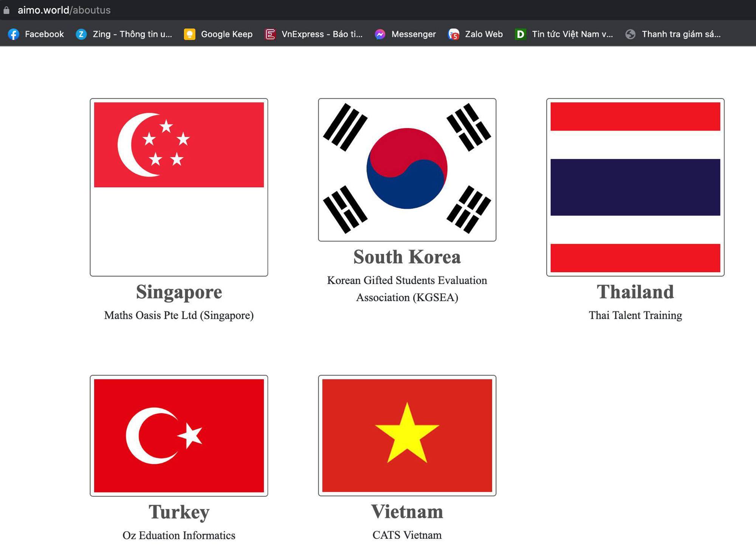The width and height of the screenshot is (756, 558).
Task: Open the Zalo Web bookmark label
Action: point(484,34)
